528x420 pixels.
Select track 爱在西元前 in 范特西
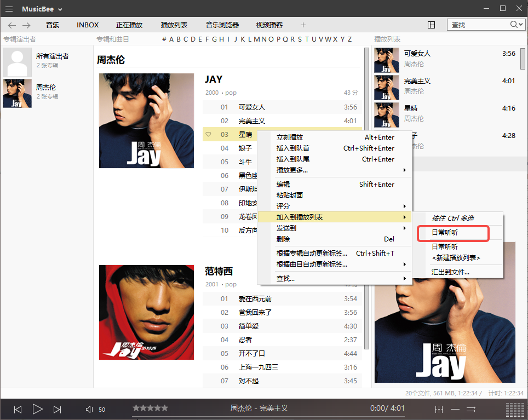(x=282, y=299)
